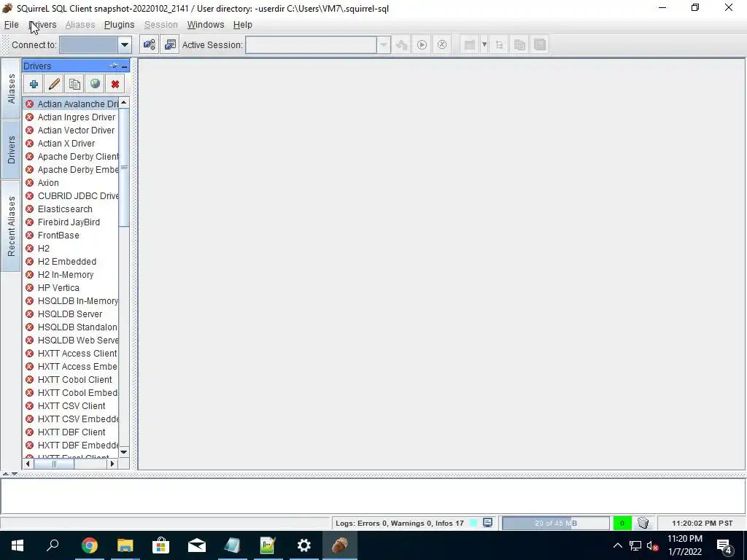Switch to the Aliases side tab
Screen dimensions: 747x560
(x=11, y=88)
